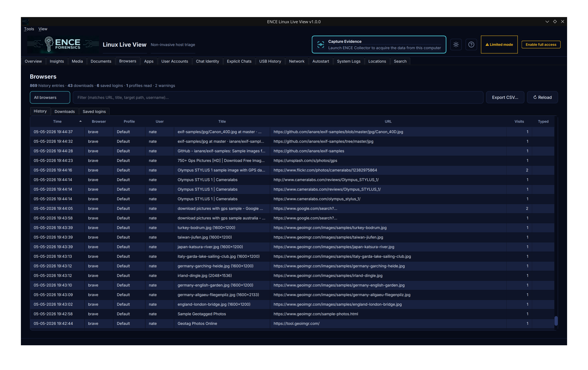588x370 pixels.
Task: Switch to the Overview tab
Action: (33, 61)
